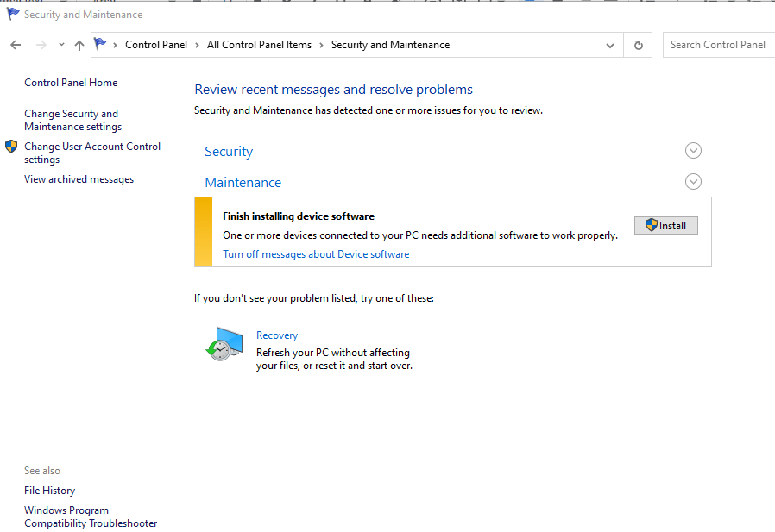Viewport: 775px width, 532px height.
Task: Go back with the Back arrow
Action: [16, 45]
